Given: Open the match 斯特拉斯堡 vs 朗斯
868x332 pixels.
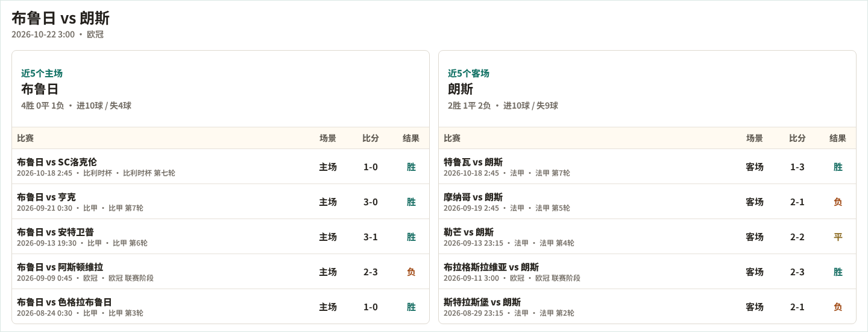Looking at the screenshot, I should click(x=482, y=302).
